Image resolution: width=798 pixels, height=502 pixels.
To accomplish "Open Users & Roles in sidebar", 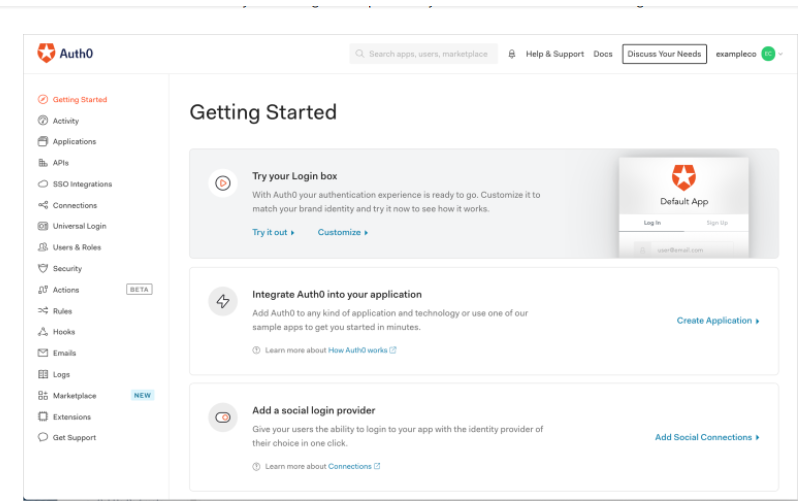I will 76,247.
